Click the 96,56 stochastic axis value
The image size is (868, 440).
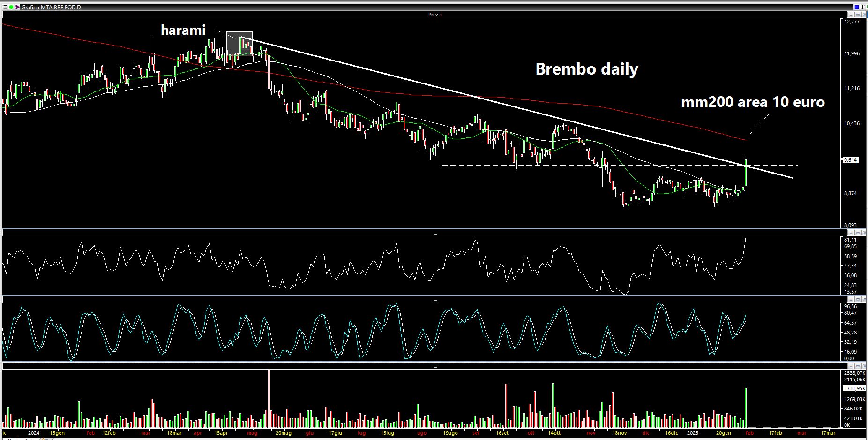[850, 306]
